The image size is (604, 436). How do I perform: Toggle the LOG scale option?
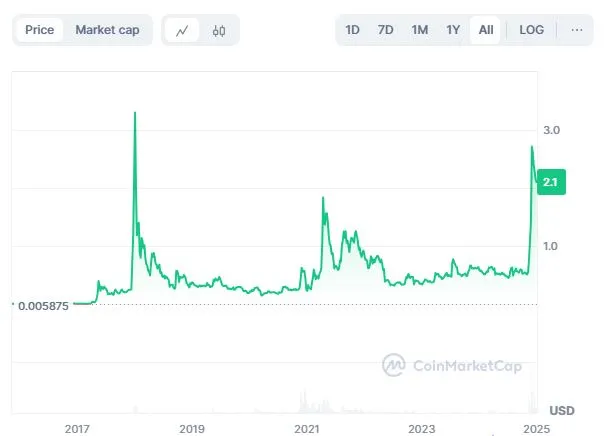(532, 30)
